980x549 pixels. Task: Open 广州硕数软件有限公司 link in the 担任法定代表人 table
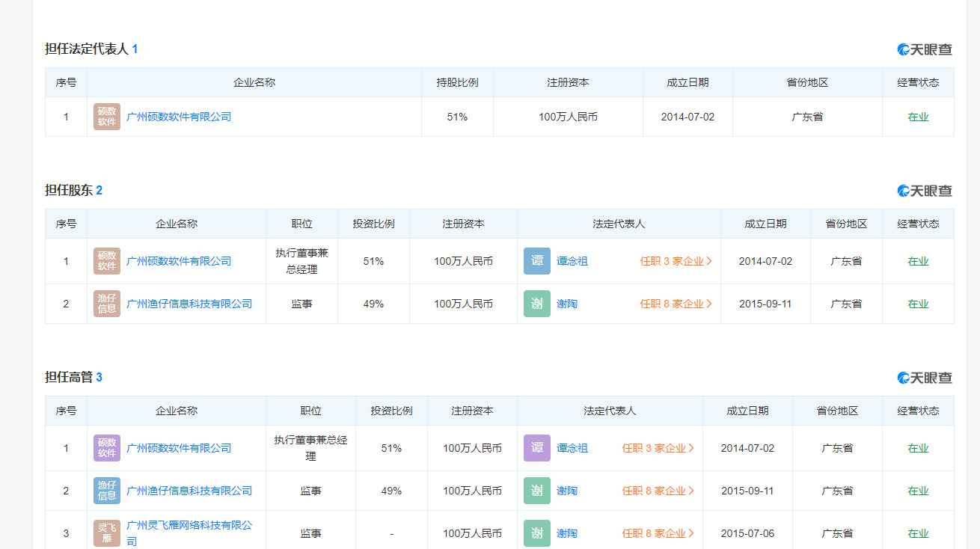pos(179,117)
